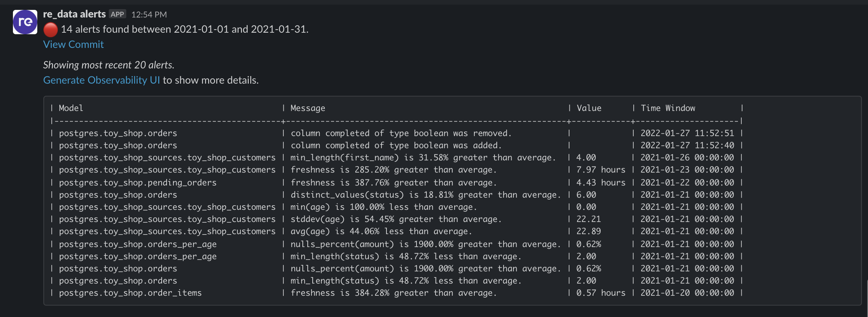Click the 12:54 PM message timestamp
Viewport: 868px width, 317px height.
(x=149, y=14)
